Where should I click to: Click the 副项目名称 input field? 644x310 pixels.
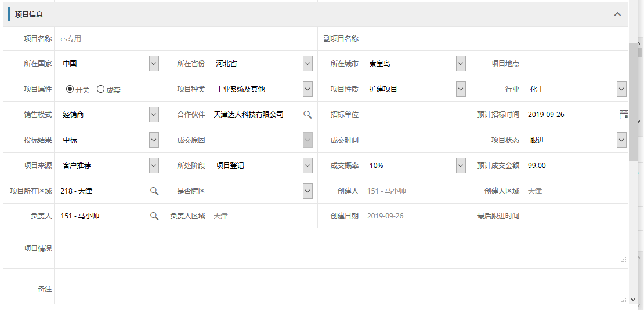point(493,39)
